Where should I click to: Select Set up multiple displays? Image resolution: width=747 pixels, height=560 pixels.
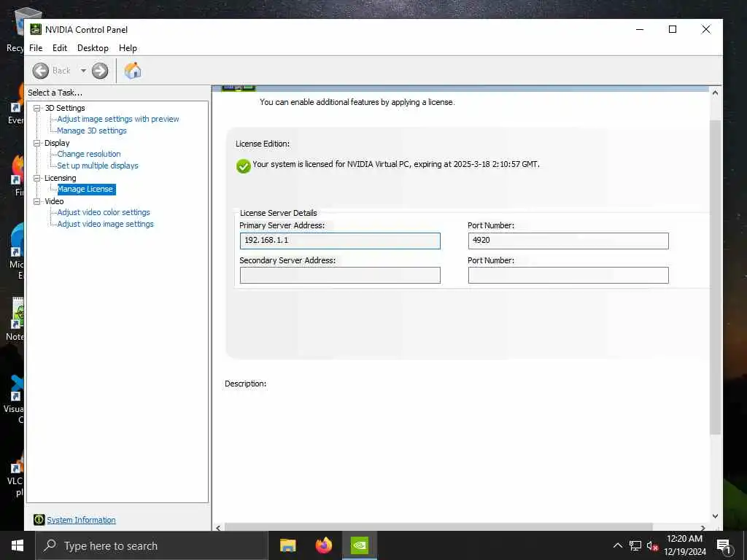pos(98,166)
